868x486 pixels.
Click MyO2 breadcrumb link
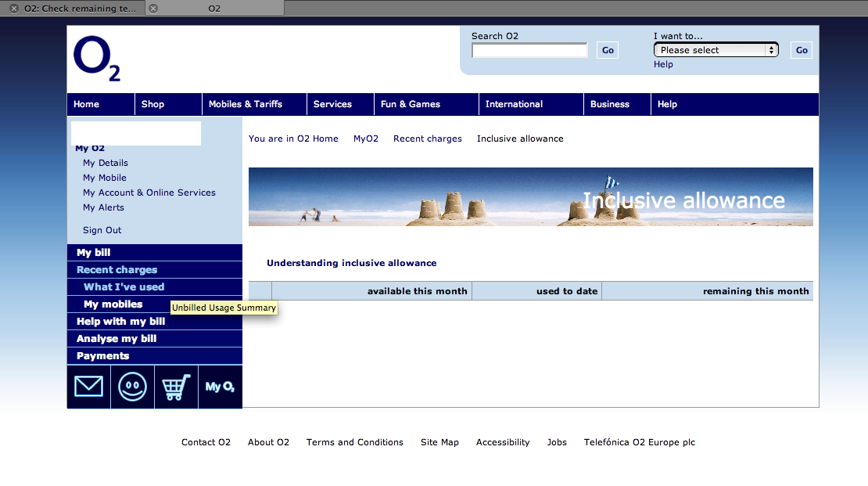(366, 139)
